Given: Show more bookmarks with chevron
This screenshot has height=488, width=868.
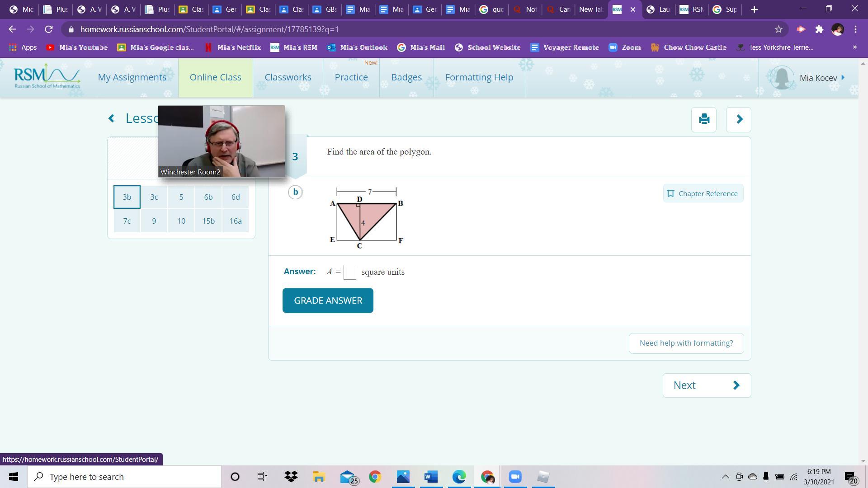Looking at the screenshot, I should 854,47.
